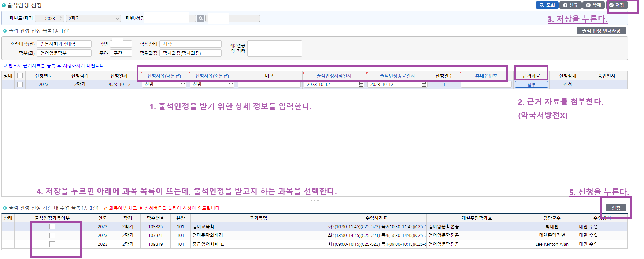Viewport: 644px width, 259px height.
Task: Check the box for 영어교육학 course
Action: [52, 227]
